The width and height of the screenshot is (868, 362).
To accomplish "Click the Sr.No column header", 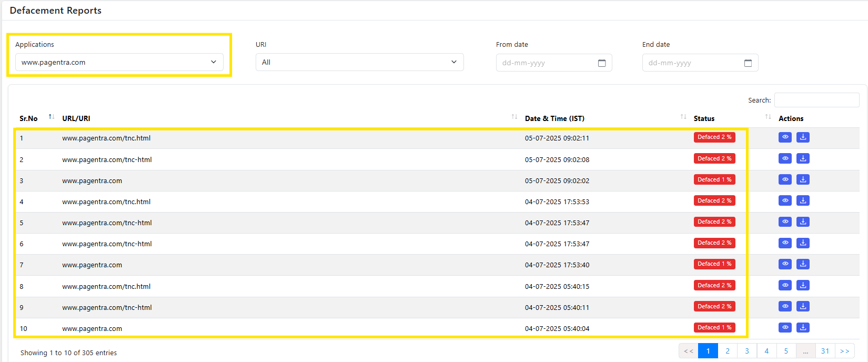I will (28, 118).
